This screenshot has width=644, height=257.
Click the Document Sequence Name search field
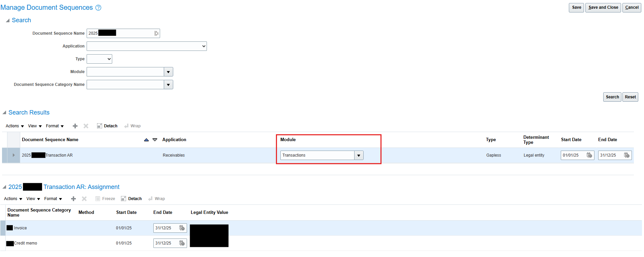[x=123, y=33]
